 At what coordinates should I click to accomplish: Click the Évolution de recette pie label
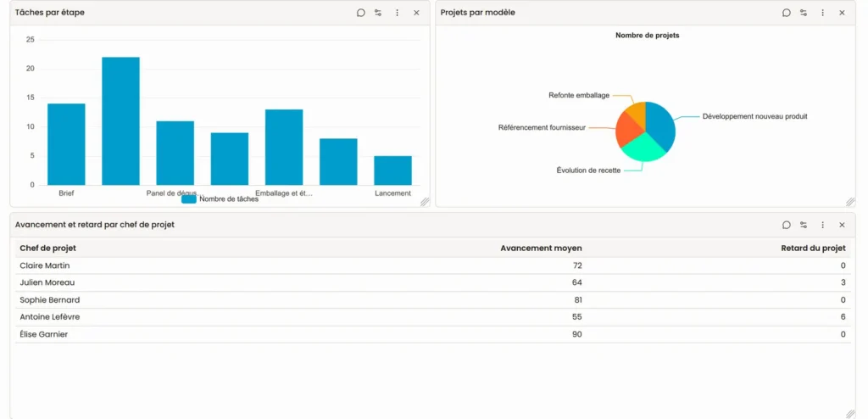[x=588, y=170]
